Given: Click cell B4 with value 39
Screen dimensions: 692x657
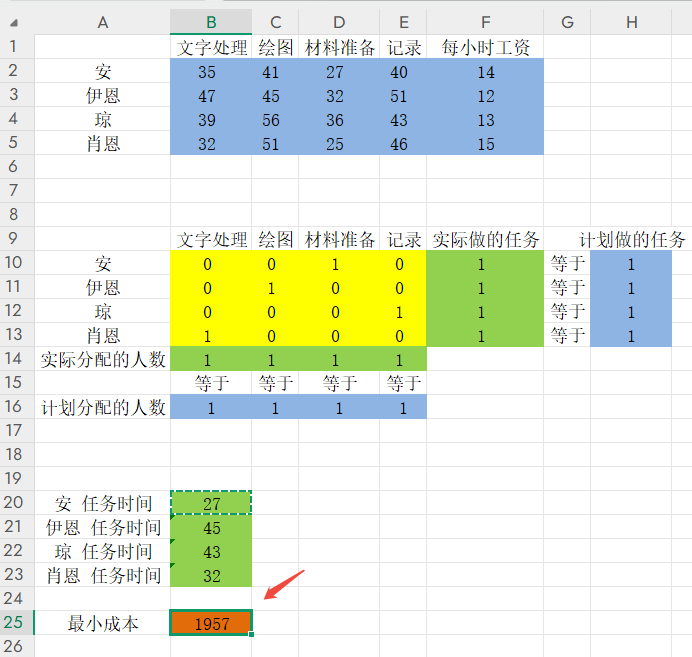Looking at the screenshot, I should (211, 119).
